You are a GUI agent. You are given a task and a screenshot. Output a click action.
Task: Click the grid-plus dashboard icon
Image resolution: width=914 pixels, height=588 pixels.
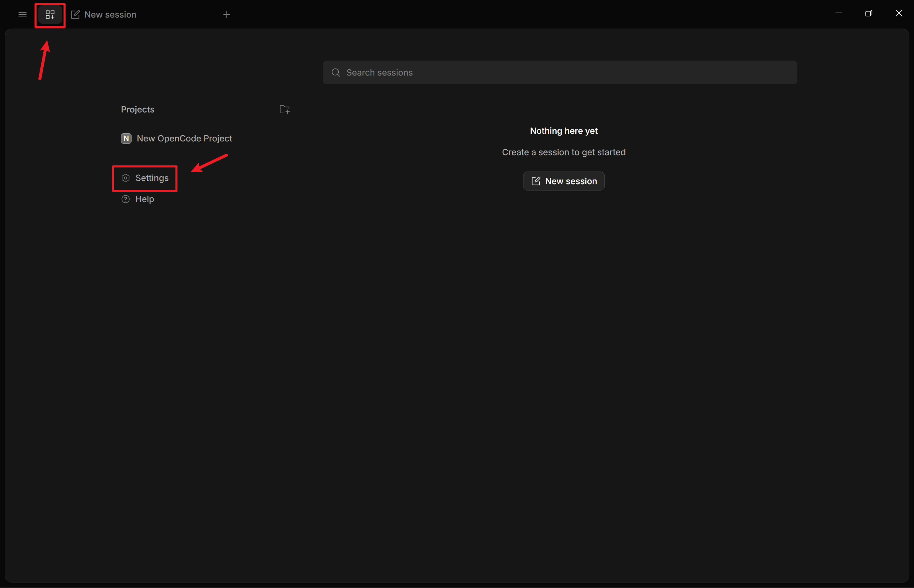(50, 15)
